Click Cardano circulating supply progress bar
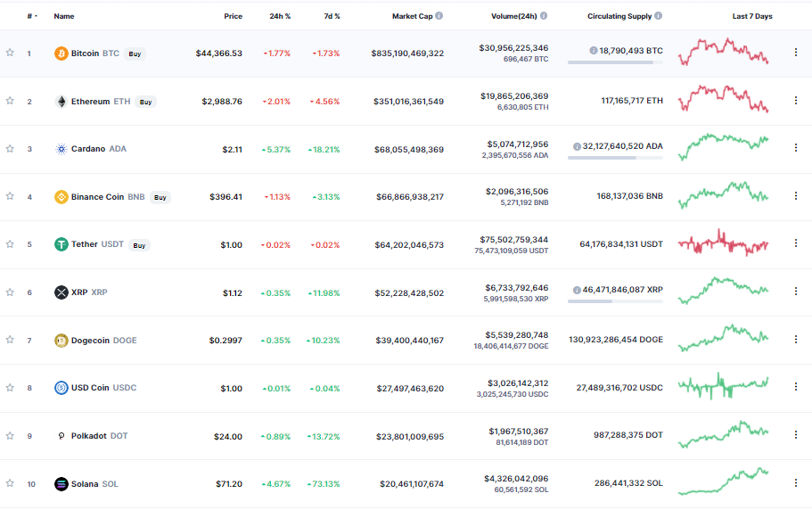812x510 pixels. point(615,158)
